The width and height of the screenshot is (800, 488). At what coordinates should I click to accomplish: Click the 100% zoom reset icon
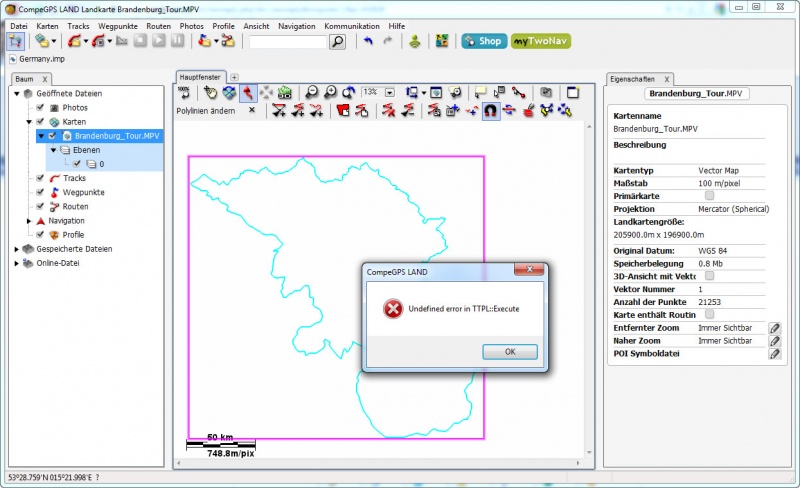(184, 92)
